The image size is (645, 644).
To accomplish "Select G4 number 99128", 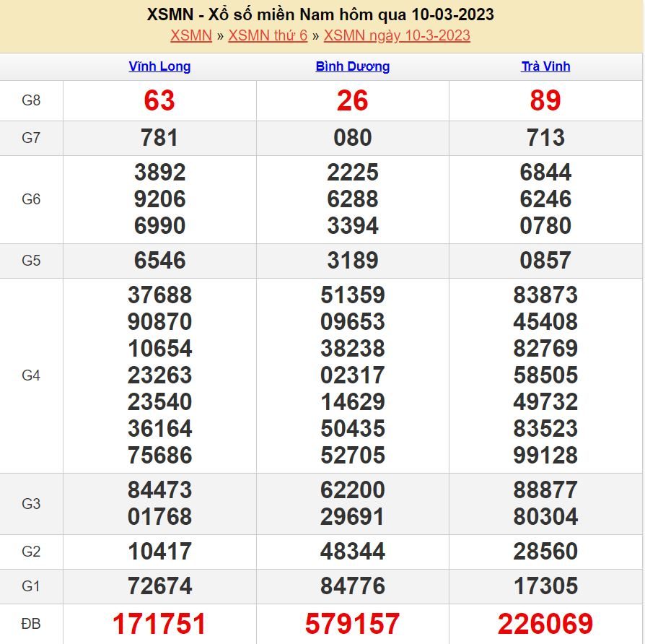I will [545, 456].
